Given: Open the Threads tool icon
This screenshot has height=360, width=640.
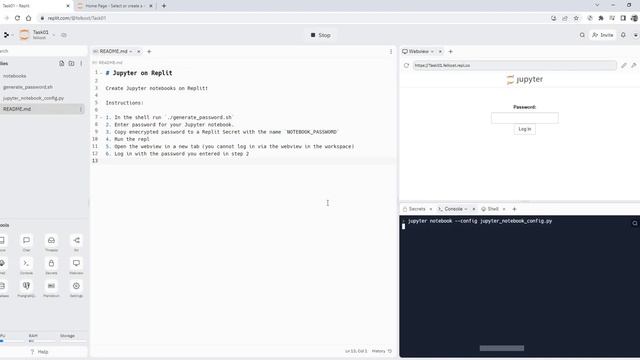Looking at the screenshot, I should tap(51, 240).
